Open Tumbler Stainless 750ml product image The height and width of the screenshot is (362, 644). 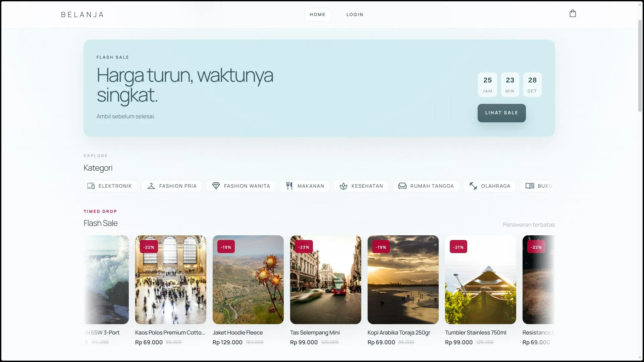pyautogui.click(x=481, y=280)
